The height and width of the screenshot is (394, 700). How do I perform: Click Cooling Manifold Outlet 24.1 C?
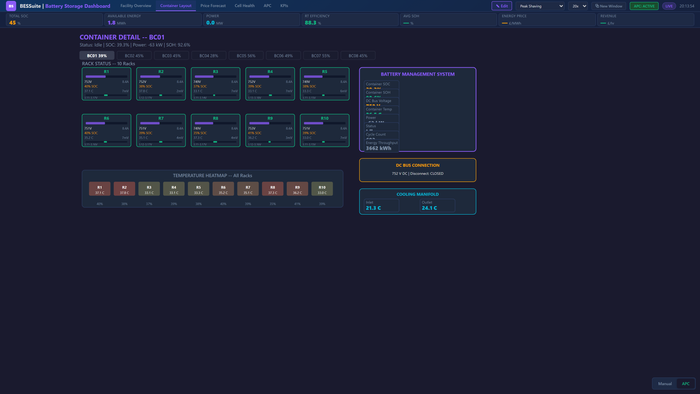pyautogui.click(x=437, y=205)
